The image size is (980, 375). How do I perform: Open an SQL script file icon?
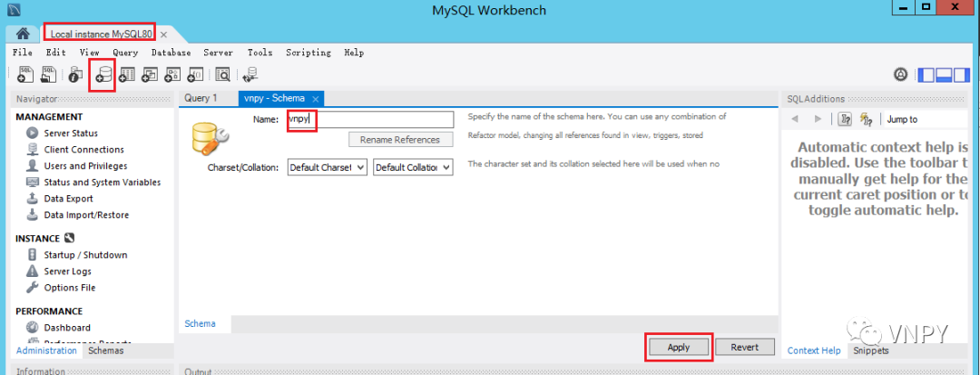[48, 74]
